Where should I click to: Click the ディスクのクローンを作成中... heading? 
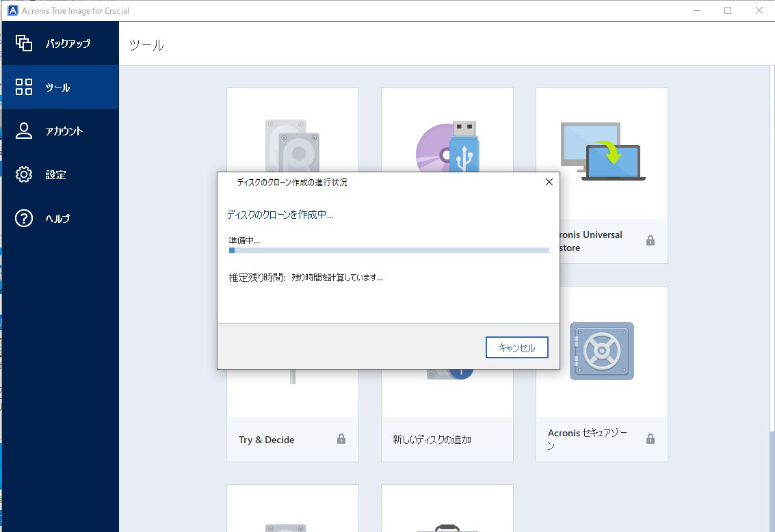click(280, 215)
